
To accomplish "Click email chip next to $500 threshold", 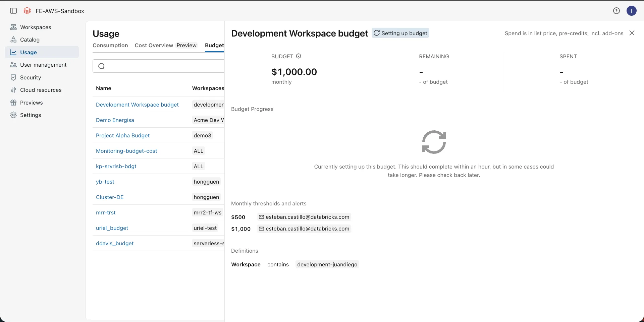I will (304, 217).
